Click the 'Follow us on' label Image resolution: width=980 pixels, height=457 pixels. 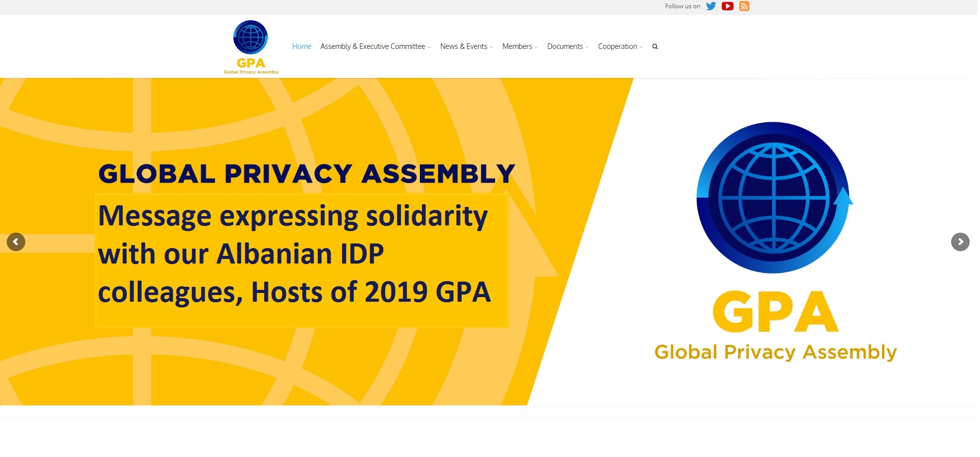click(x=682, y=6)
